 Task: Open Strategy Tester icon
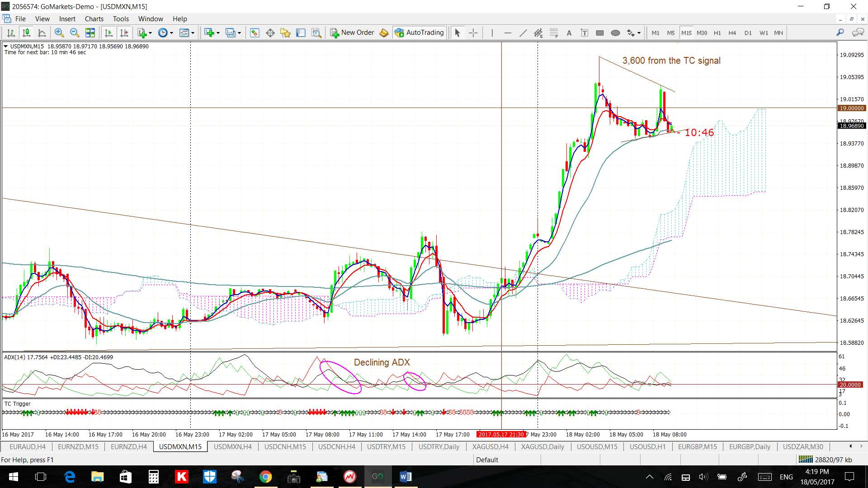pyautogui.click(x=316, y=33)
